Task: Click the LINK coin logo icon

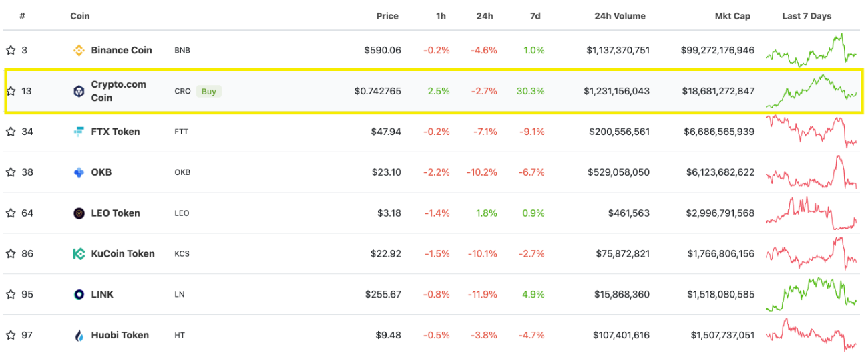Action: 79,294
